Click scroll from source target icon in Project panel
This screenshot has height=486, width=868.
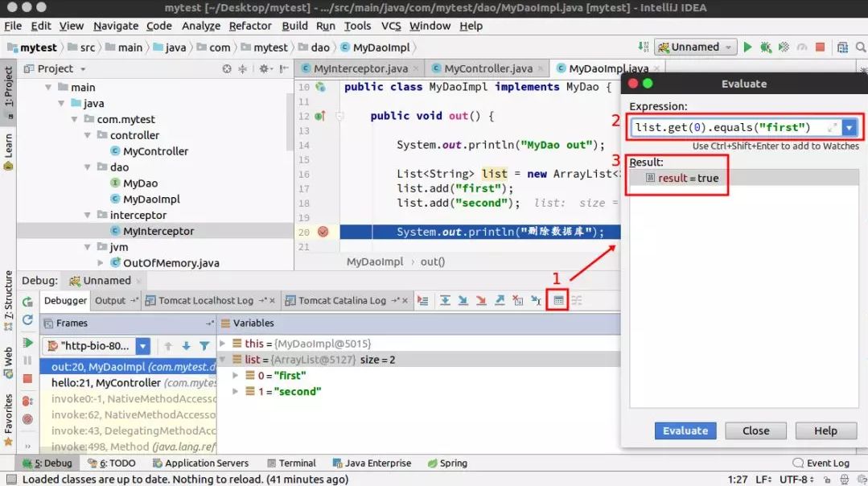click(226, 68)
